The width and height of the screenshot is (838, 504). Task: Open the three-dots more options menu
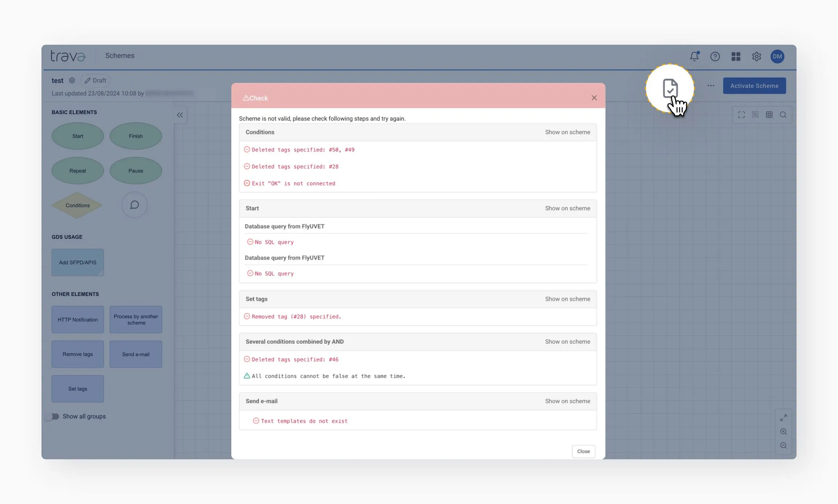(x=711, y=86)
